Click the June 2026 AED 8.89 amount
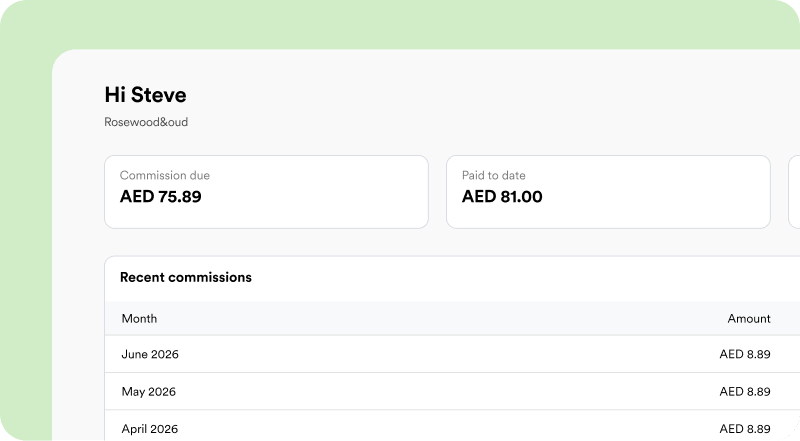Screen dimensions: 800x441 [x=745, y=354]
